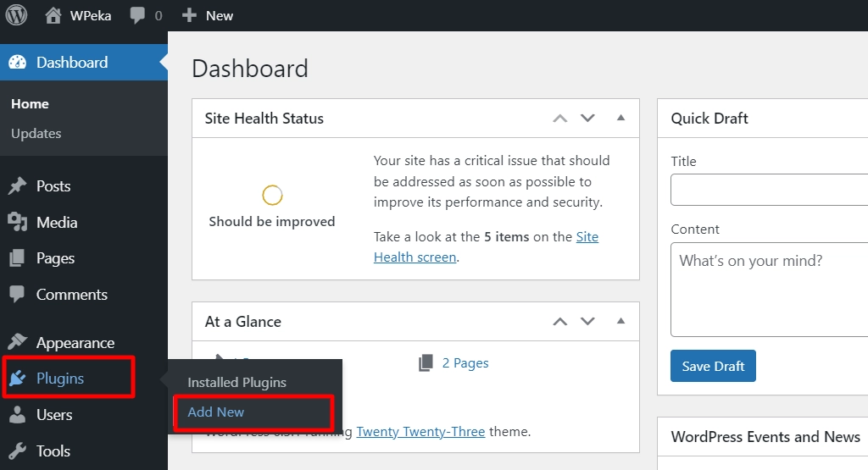Viewport: 868px width, 470px height.
Task: Open the New content menu
Action: coord(220,15)
